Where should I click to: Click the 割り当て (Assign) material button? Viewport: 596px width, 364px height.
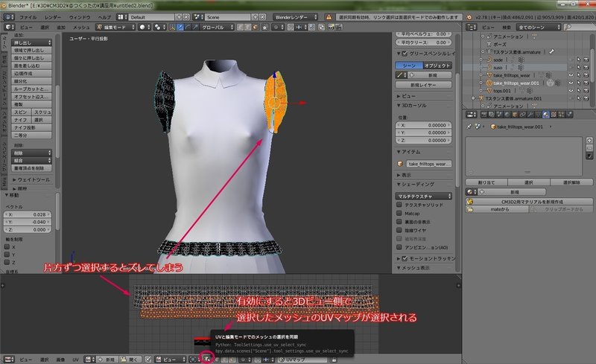[486, 182]
